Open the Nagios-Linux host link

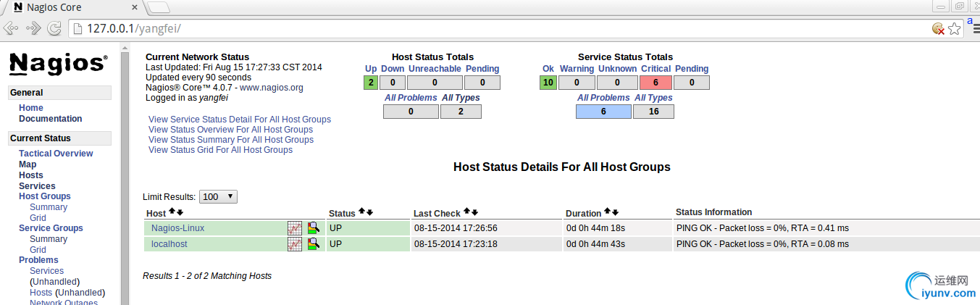click(x=177, y=227)
